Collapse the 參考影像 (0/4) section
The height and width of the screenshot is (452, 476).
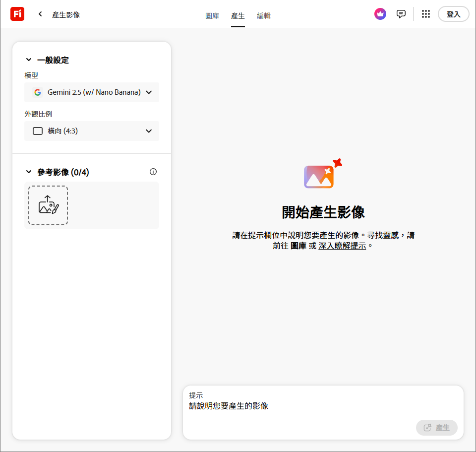click(29, 172)
